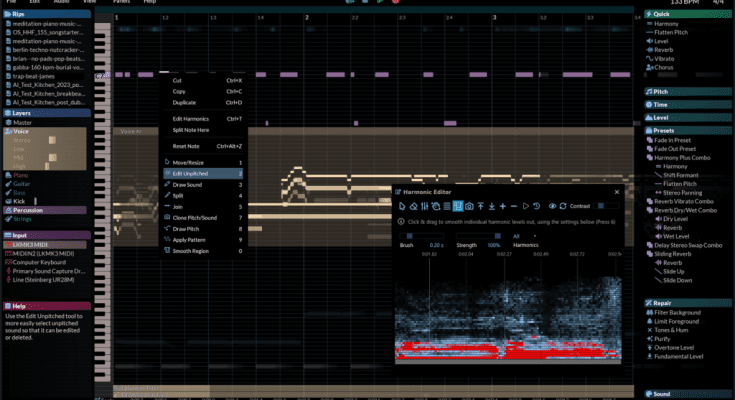Choose Edit Harmonics from the context menu

click(191, 119)
